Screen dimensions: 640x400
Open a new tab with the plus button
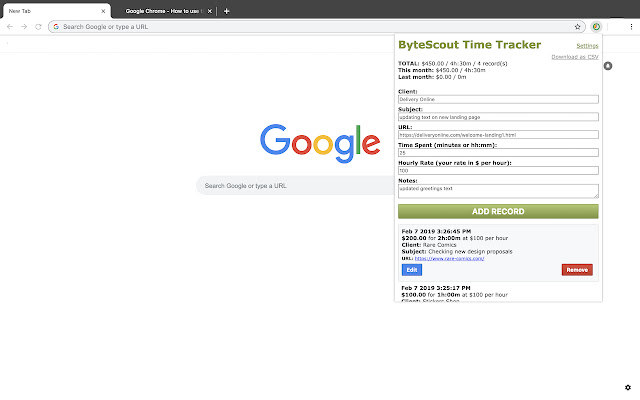tap(227, 11)
